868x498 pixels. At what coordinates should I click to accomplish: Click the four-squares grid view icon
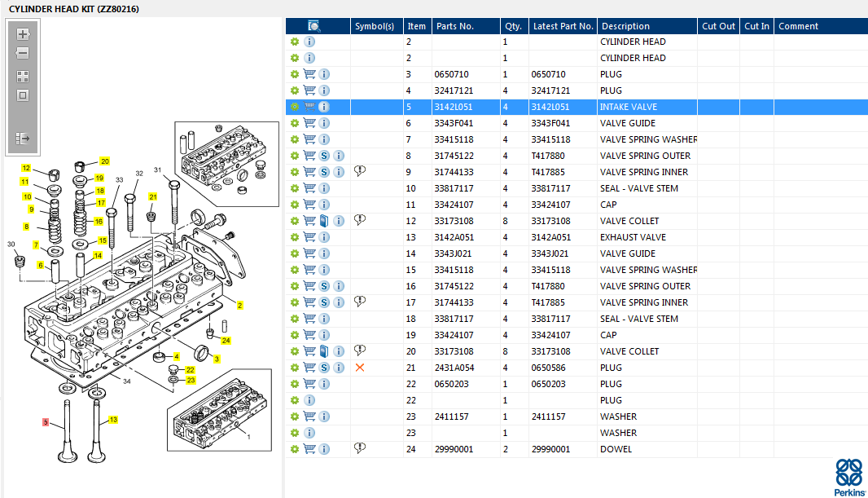click(x=23, y=77)
